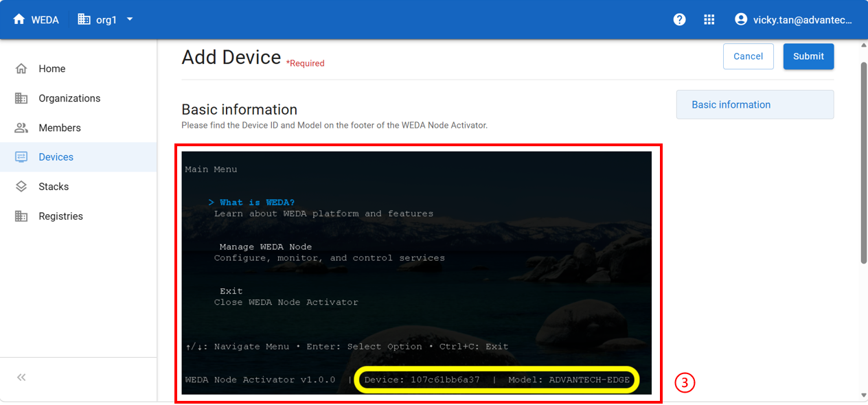Click the Home house icon in sidebar

pyautogui.click(x=21, y=69)
